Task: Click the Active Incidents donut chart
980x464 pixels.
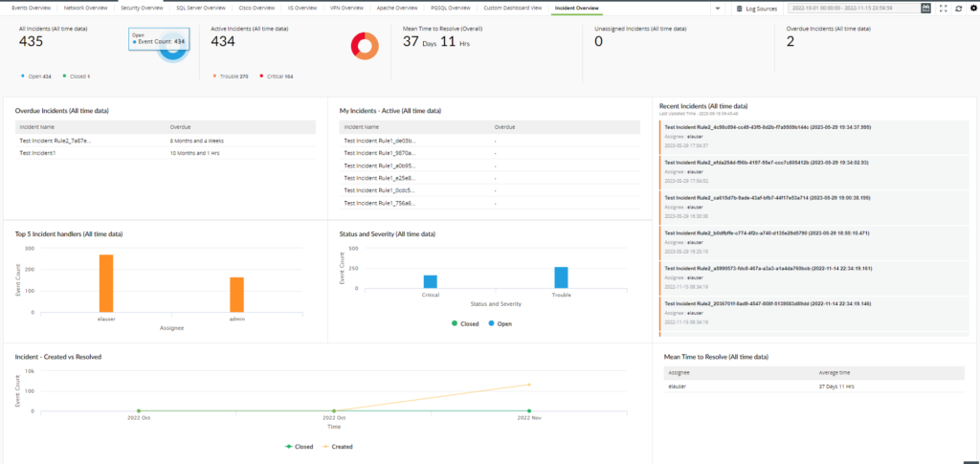Action: coord(365,44)
